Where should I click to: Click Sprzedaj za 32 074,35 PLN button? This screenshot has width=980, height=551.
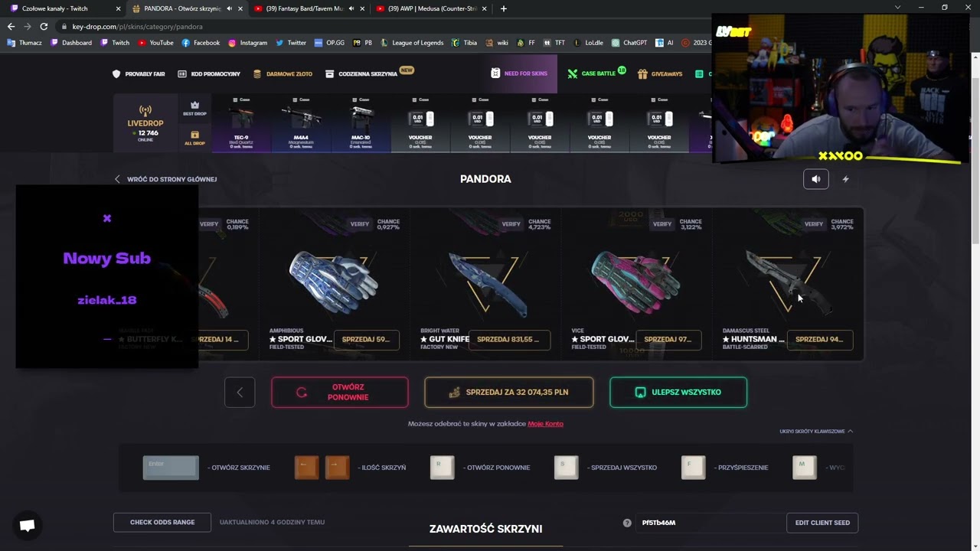coord(509,392)
